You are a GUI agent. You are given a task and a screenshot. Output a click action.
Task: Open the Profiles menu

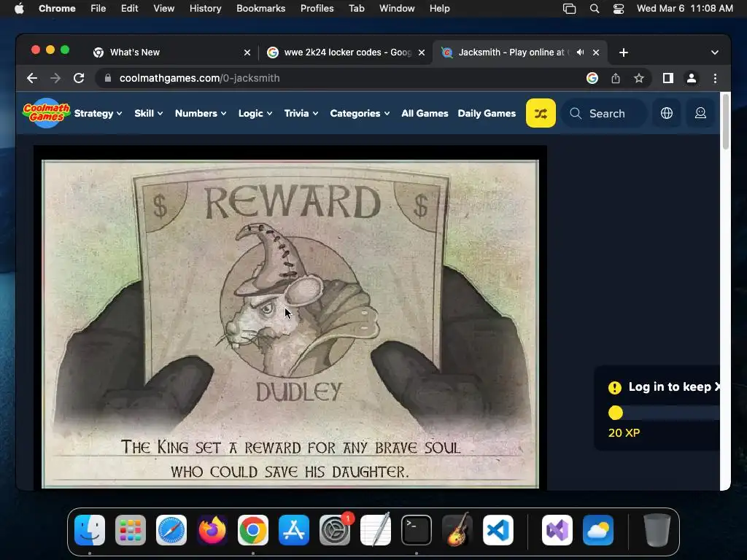coord(317,9)
